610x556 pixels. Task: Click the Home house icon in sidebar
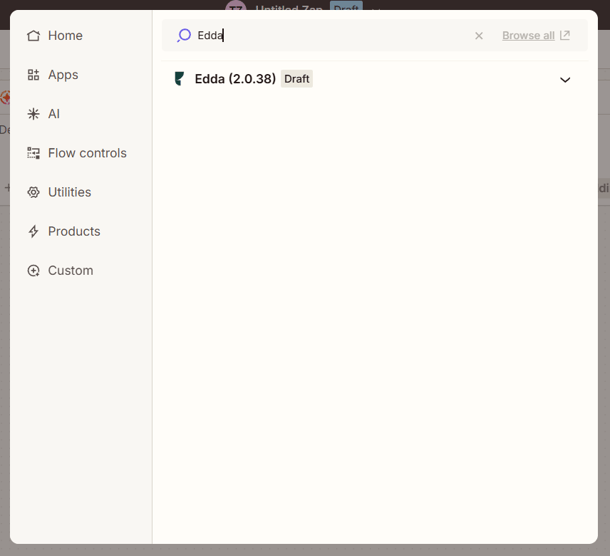tap(34, 36)
